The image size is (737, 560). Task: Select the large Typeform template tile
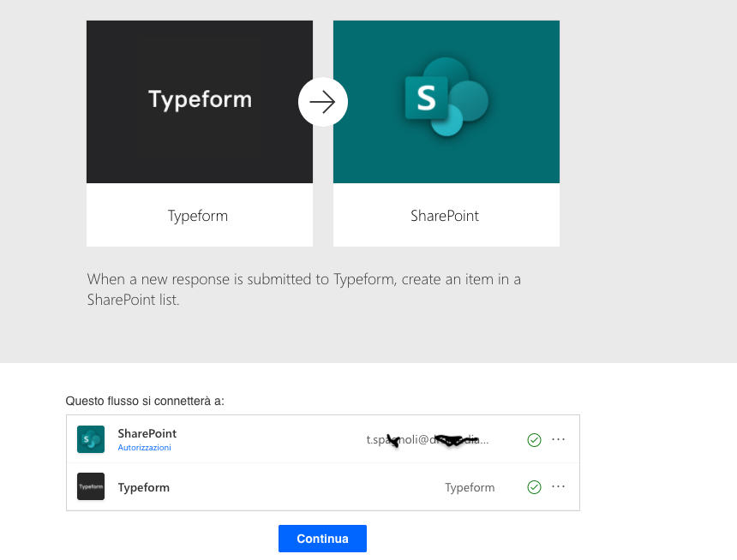[200, 134]
